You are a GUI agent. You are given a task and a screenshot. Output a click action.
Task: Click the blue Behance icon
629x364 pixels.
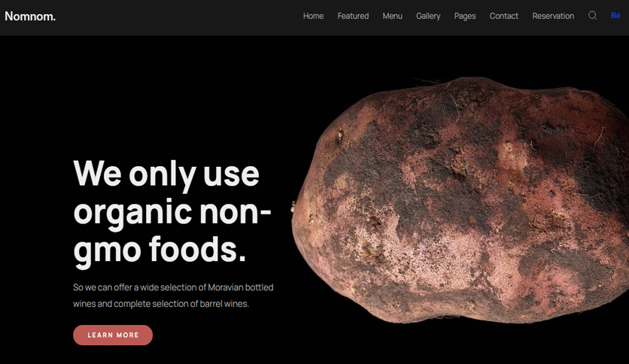tap(615, 16)
